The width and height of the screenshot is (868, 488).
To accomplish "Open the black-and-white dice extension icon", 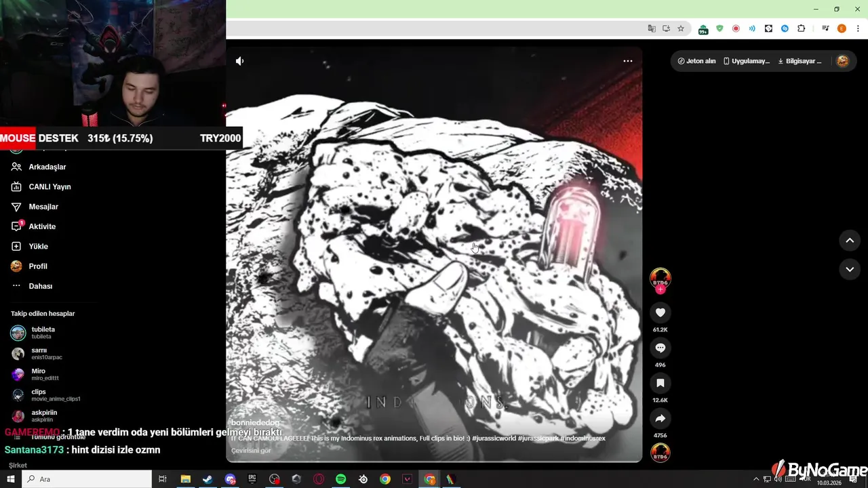I will [x=768, y=28].
